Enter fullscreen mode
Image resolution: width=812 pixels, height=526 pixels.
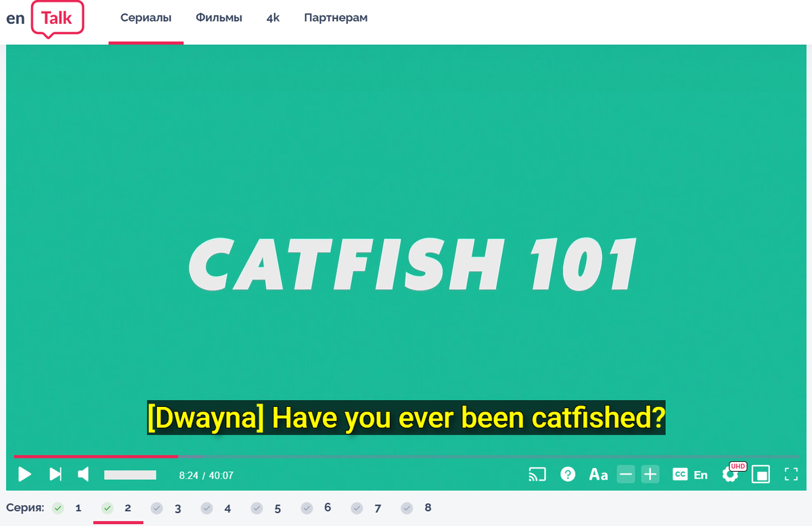click(x=791, y=475)
